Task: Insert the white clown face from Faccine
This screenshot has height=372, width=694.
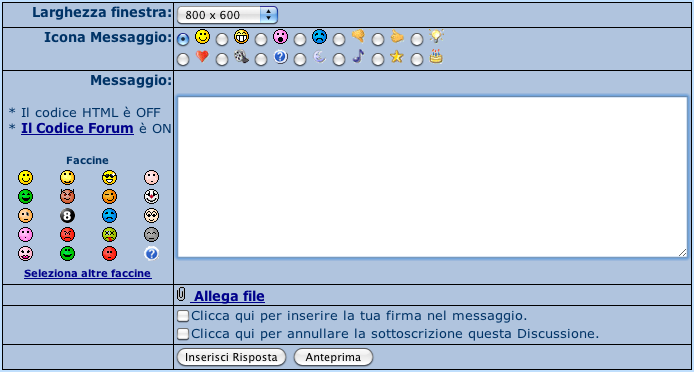Action: 151,196
